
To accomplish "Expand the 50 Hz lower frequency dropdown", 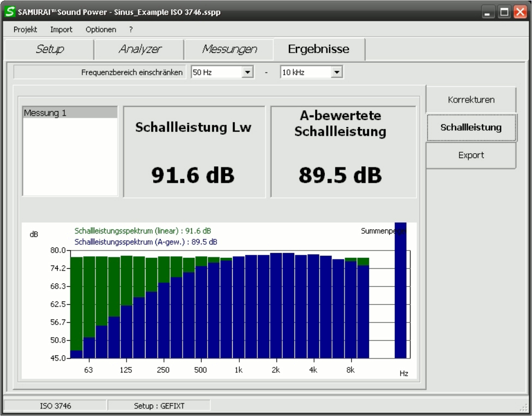I will tap(247, 72).
